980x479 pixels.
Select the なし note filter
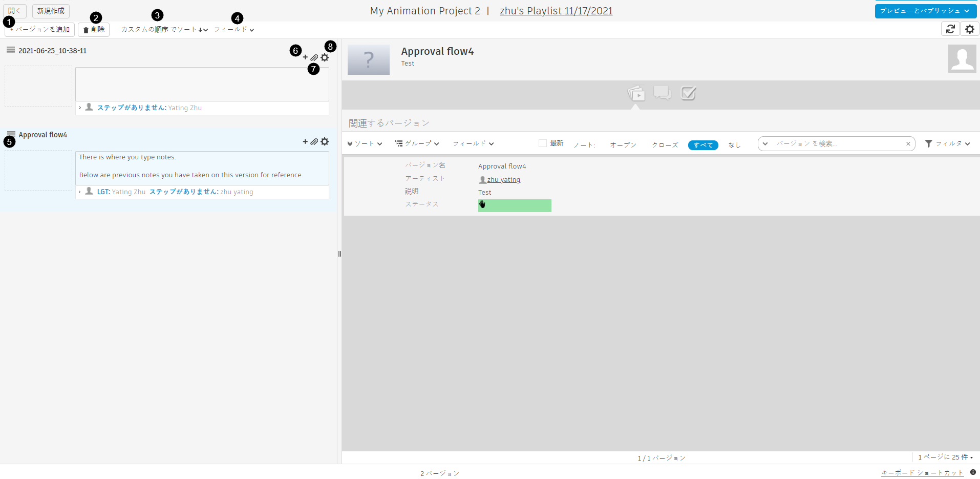point(734,145)
